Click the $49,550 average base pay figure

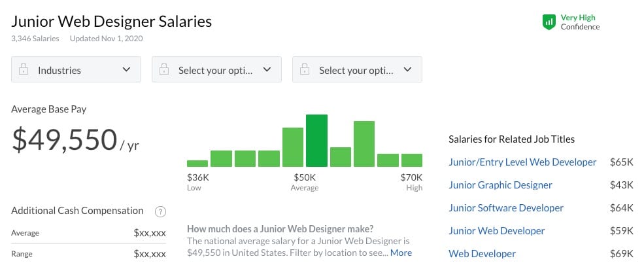click(x=64, y=139)
